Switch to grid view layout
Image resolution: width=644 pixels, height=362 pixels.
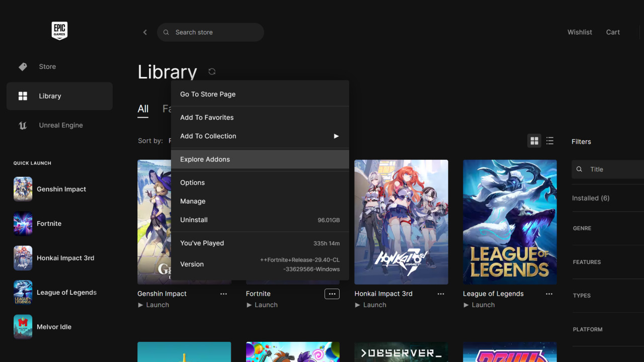pos(534,141)
